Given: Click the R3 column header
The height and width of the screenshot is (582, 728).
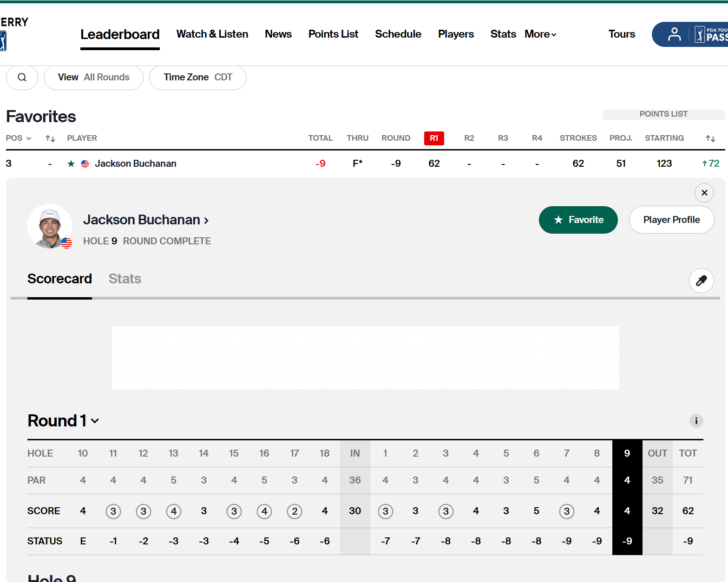Looking at the screenshot, I should pyautogui.click(x=503, y=138).
